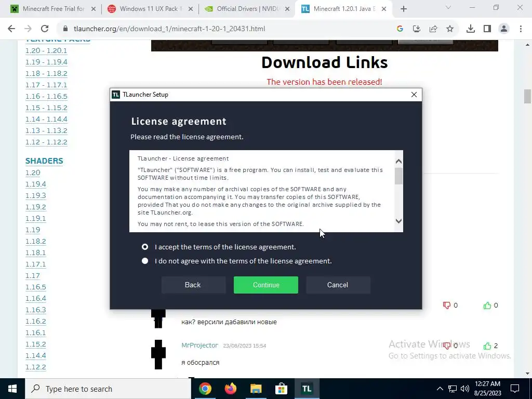Click the address bar URL
Screen dimensions: 532x399
169,29
